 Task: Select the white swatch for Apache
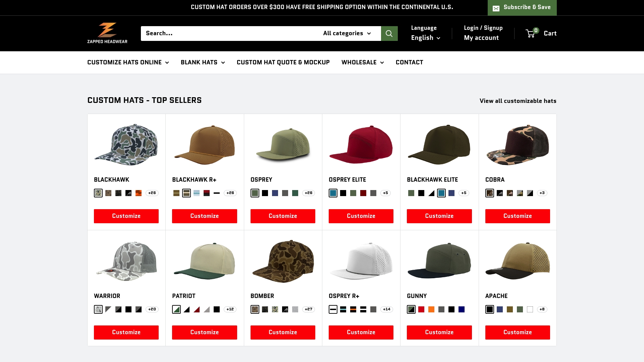tap(530, 309)
